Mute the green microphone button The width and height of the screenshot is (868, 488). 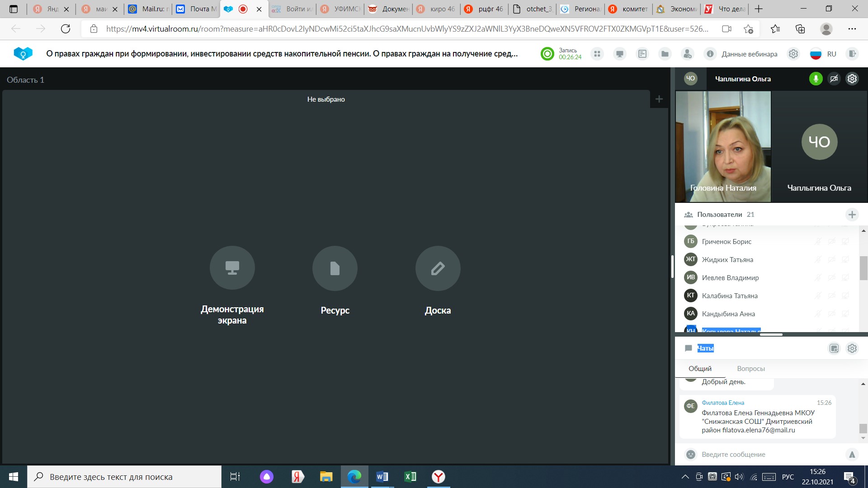point(816,79)
